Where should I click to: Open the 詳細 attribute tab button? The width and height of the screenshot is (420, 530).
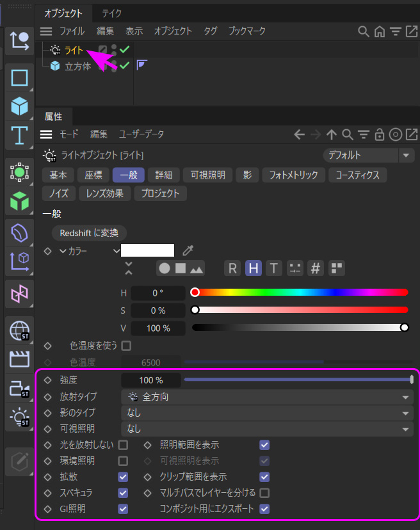tap(163, 175)
